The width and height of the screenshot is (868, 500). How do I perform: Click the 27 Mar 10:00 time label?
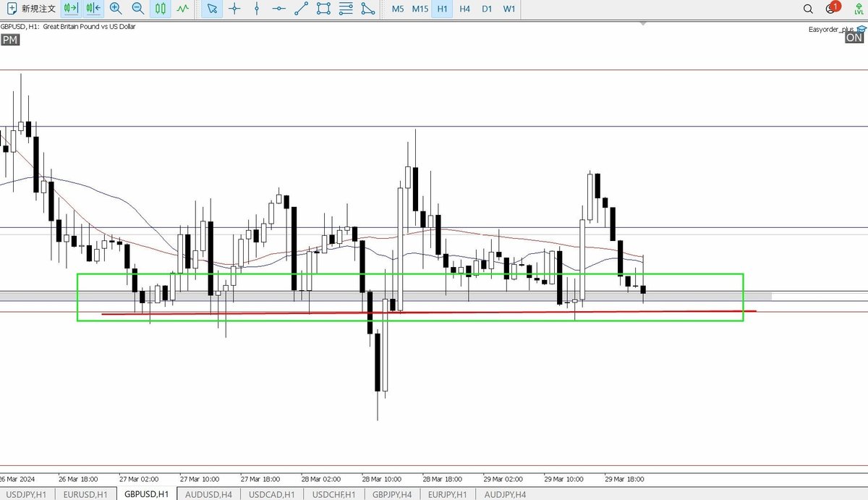[x=200, y=479]
